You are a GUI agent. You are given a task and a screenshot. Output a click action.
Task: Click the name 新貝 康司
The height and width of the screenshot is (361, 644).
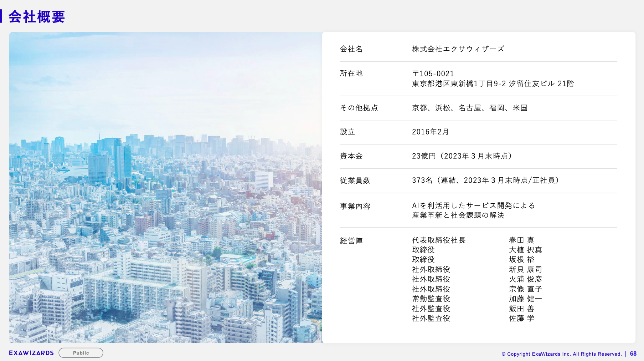click(526, 269)
